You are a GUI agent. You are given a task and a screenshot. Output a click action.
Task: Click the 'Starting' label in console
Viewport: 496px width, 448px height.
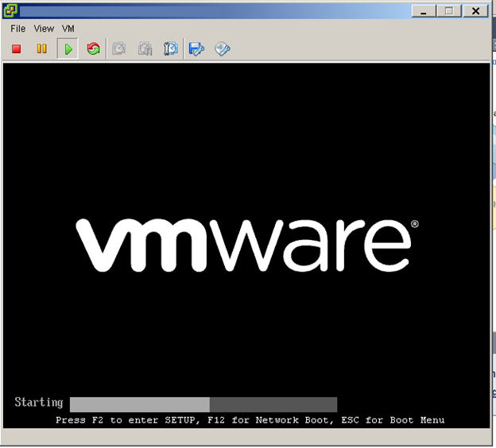(39, 403)
